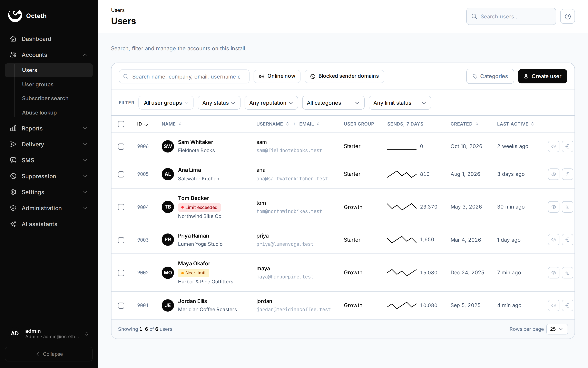Log in as Priya Raman icon
This screenshot has height=368, width=588.
pyautogui.click(x=567, y=240)
